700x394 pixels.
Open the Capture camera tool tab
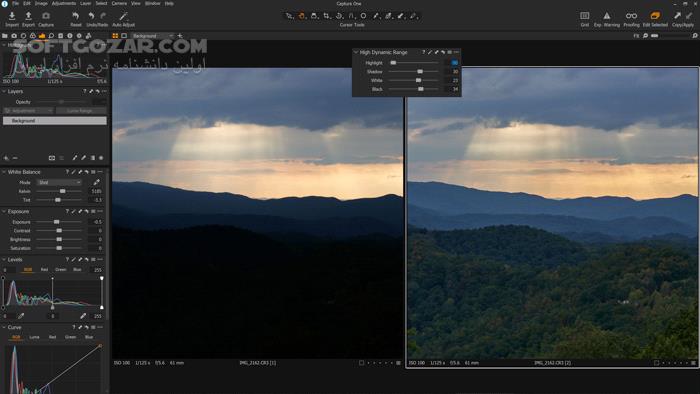tap(14, 36)
